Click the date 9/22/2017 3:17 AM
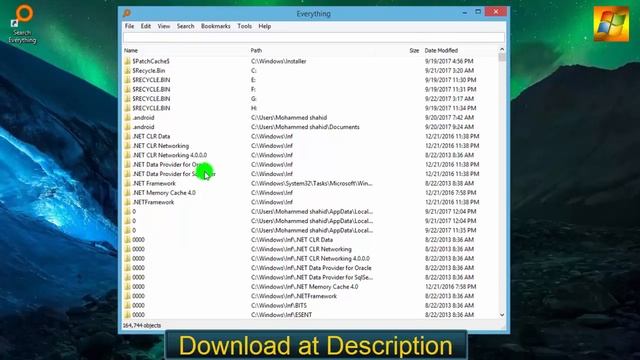The width and height of the screenshot is (640, 360). 449,99
